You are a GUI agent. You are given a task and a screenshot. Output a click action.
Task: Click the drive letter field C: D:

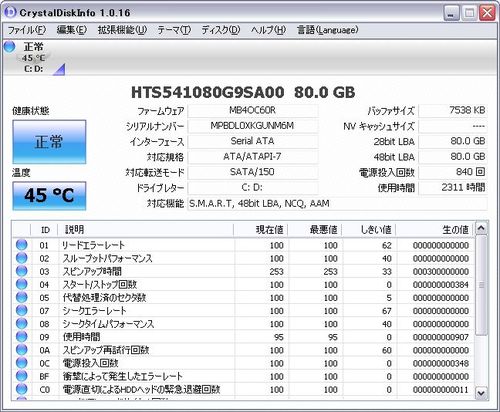click(x=253, y=188)
